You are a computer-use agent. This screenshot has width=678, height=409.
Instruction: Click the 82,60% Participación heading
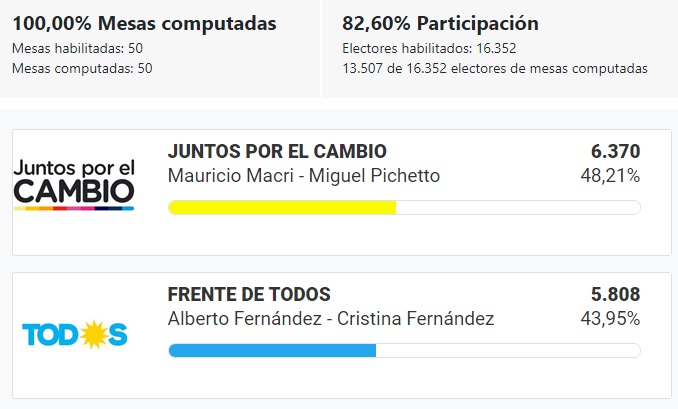tap(440, 24)
